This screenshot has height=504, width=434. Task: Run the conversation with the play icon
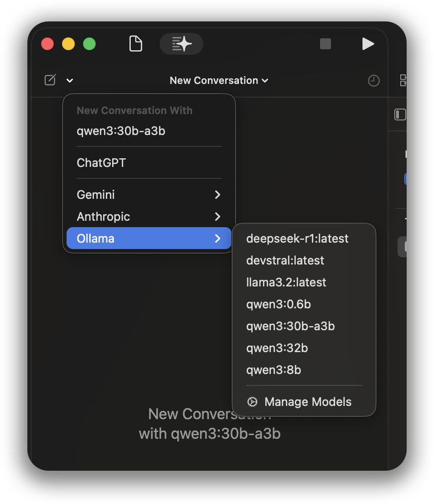368,43
